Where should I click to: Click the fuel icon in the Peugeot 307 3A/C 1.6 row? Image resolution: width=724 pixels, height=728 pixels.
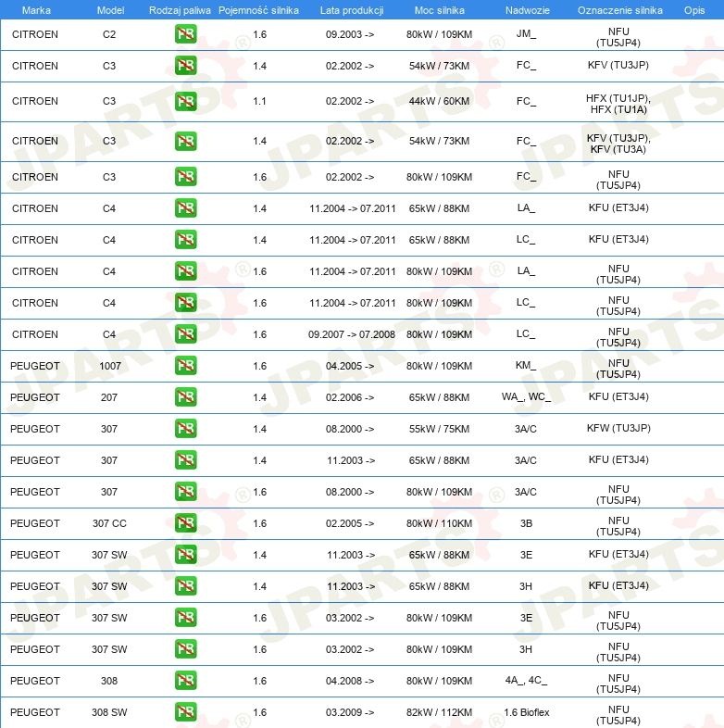pyautogui.click(x=186, y=492)
